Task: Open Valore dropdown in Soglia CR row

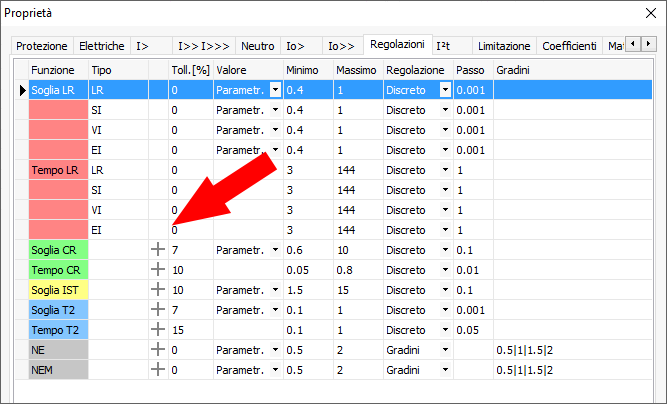Action: [275, 249]
